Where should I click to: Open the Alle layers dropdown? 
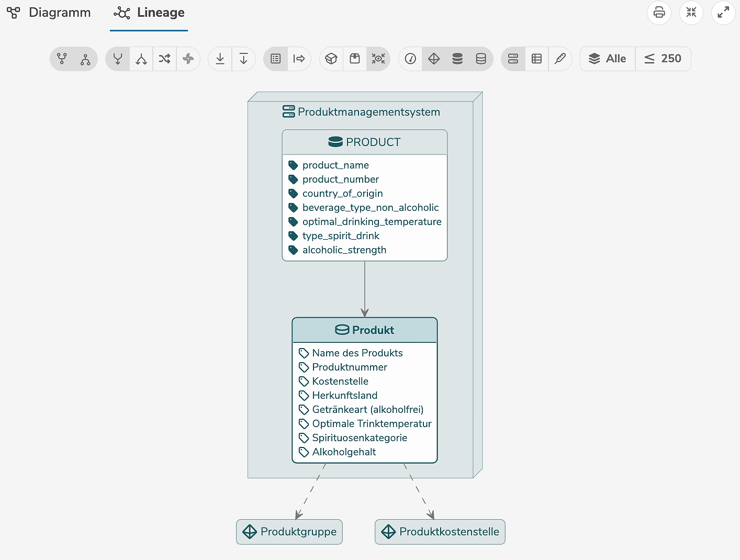(608, 59)
